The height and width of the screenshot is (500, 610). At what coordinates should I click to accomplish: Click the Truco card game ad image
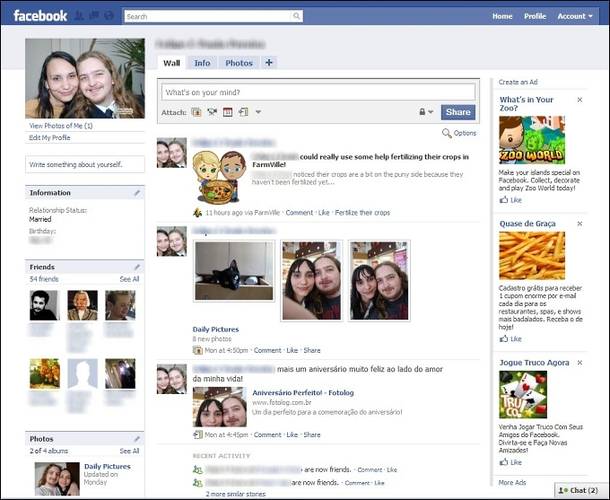[523, 395]
